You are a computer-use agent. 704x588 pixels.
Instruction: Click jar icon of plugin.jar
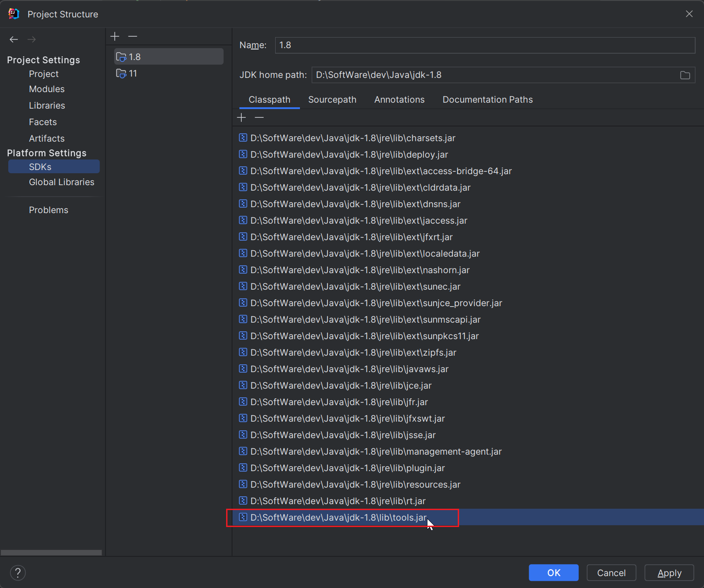point(243,467)
